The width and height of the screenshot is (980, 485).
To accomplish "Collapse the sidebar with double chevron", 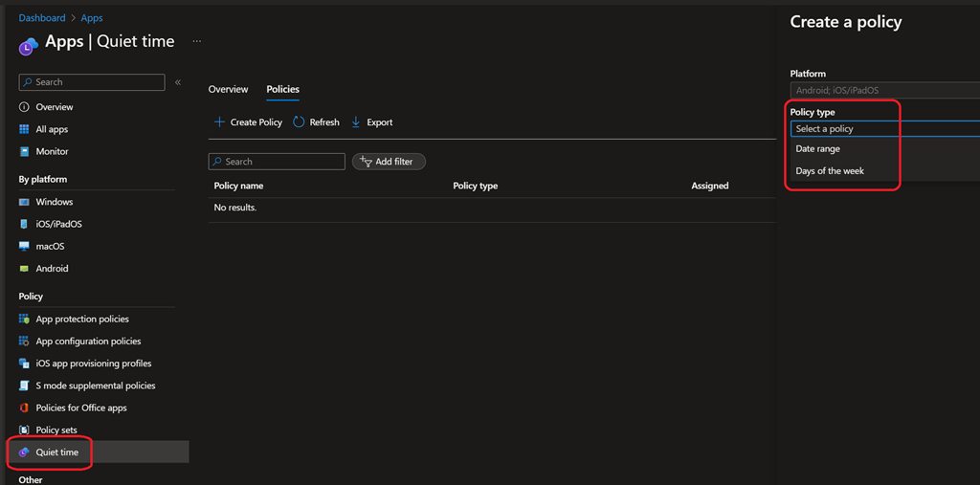I will pyautogui.click(x=178, y=83).
